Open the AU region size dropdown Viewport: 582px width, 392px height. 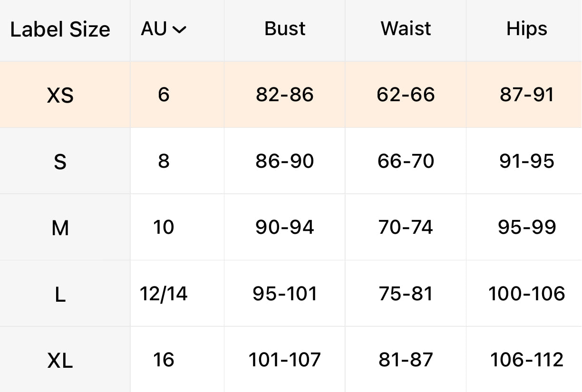[x=163, y=29]
